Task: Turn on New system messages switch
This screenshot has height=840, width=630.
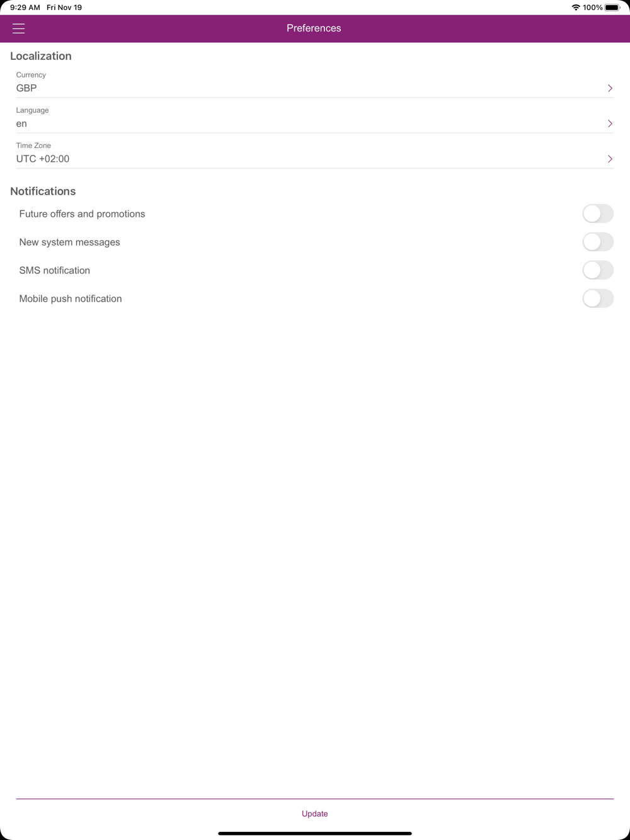Action: [598, 242]
